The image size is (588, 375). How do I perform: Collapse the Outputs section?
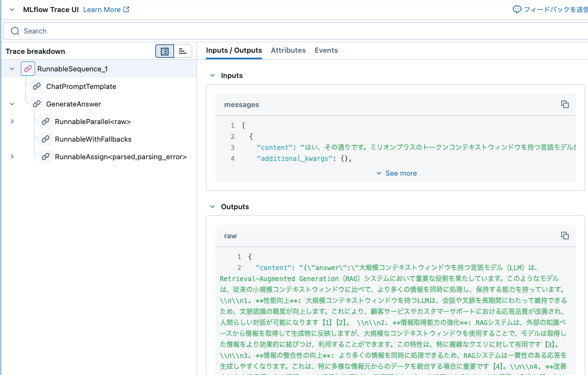pos(212,206)
